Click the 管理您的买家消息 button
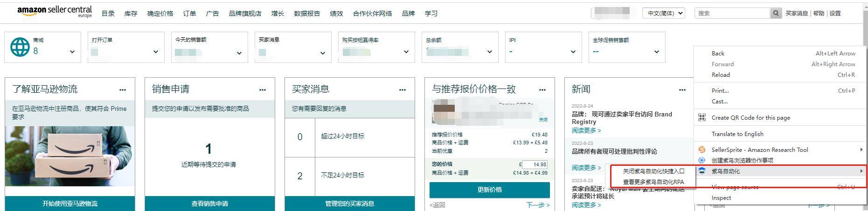The height and width of the screenshot is (211, 868). point(350,204)
